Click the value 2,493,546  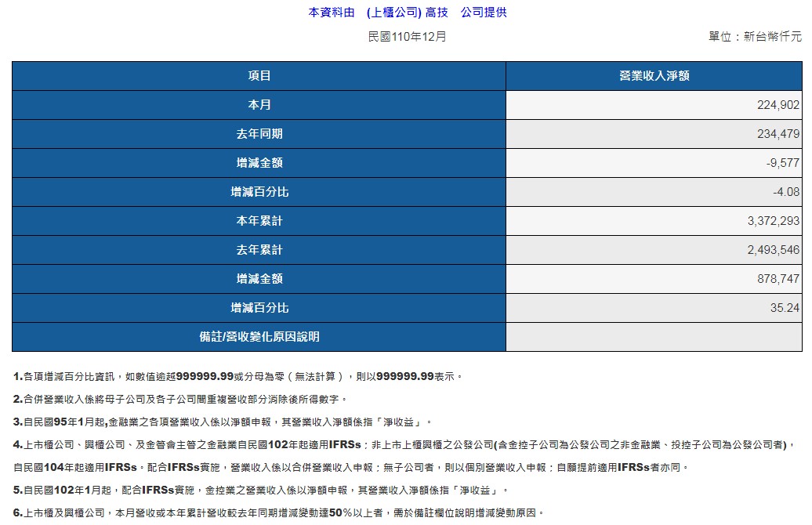point(773,250)
